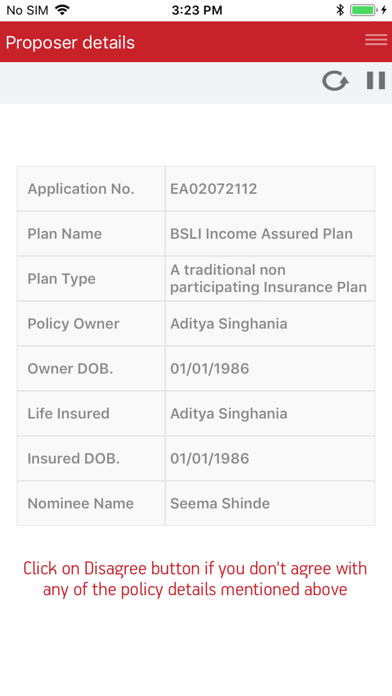Tap the Nominee Name label cell
The height and width of the screenshot is (696, 392).
91,503
